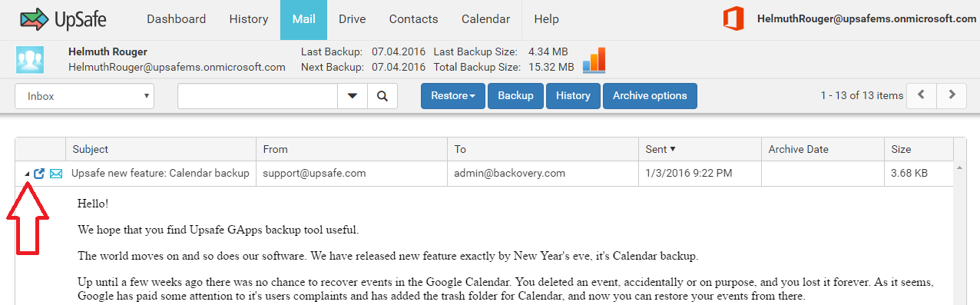Click the '1 - 13 of 13 items' text
This screenshot has width=980, height=305.
pos(862,96)
